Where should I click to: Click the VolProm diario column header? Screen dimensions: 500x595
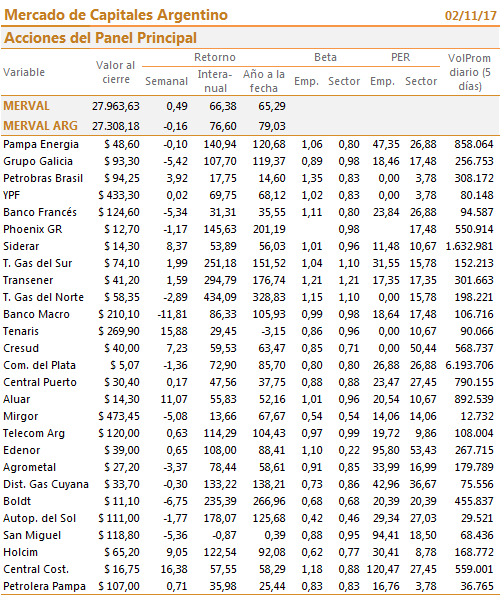pos(470,72)
